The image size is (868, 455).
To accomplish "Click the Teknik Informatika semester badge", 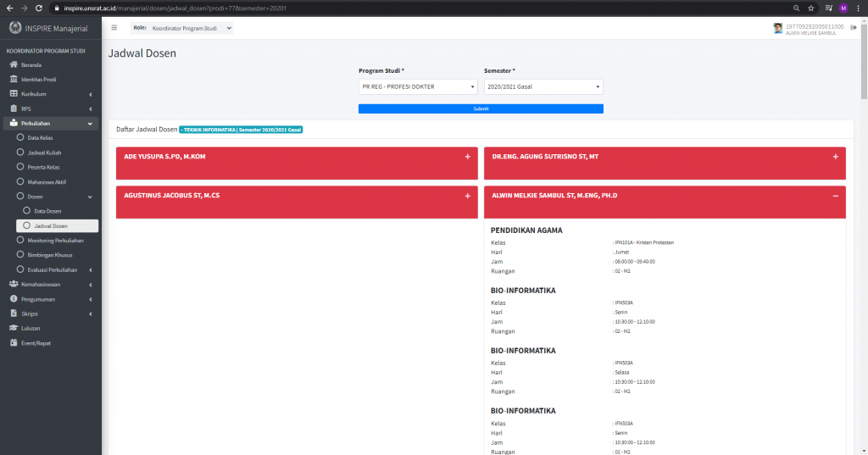I will [241, 130].
